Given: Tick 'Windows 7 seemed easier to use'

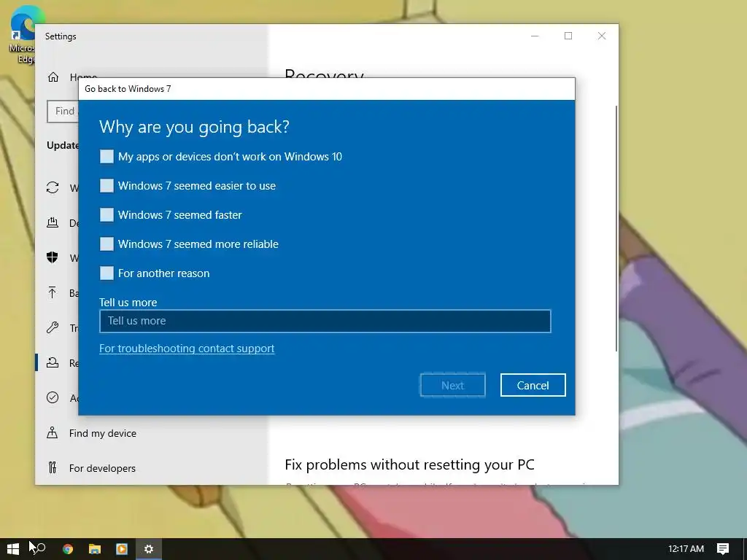Looking at the screenshot, I should 107,186.
